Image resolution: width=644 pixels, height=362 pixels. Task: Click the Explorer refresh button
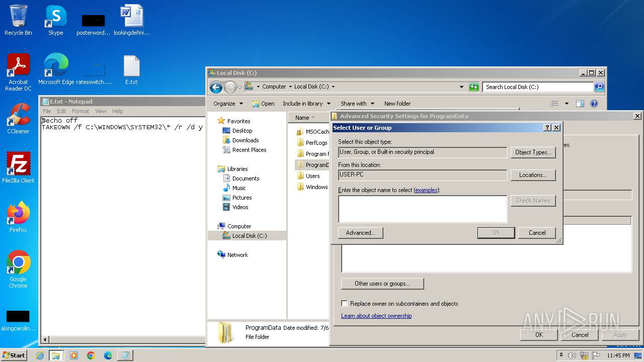474,87
